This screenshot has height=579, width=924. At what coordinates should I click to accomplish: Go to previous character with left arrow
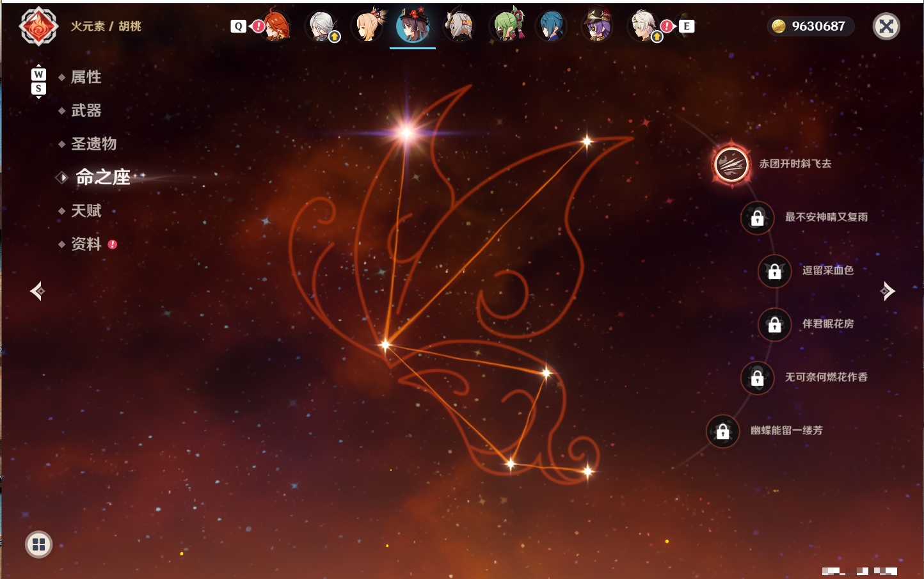(x=37, y=291)
